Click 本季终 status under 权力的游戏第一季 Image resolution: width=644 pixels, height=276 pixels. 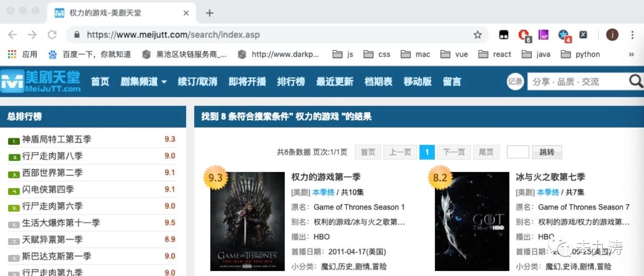[x=324, y=192]
